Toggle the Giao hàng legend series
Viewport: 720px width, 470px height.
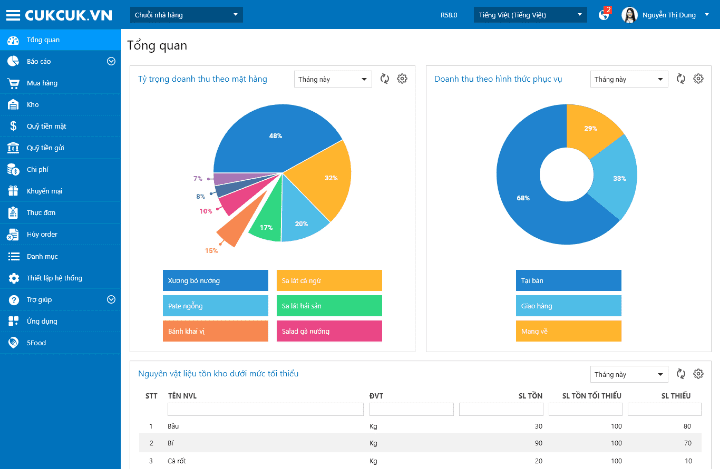pyautogui.click(x=569, y=306)
